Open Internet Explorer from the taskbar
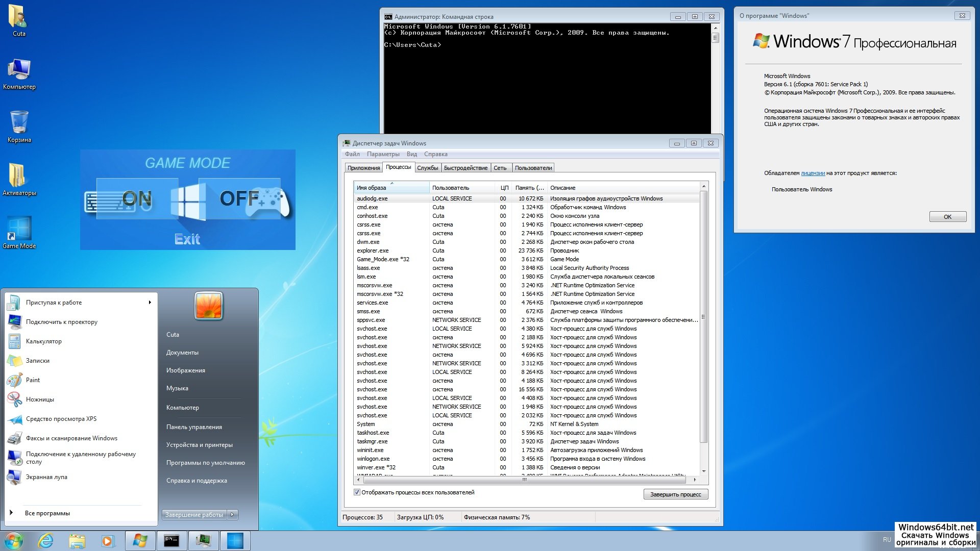 point(46,541)
